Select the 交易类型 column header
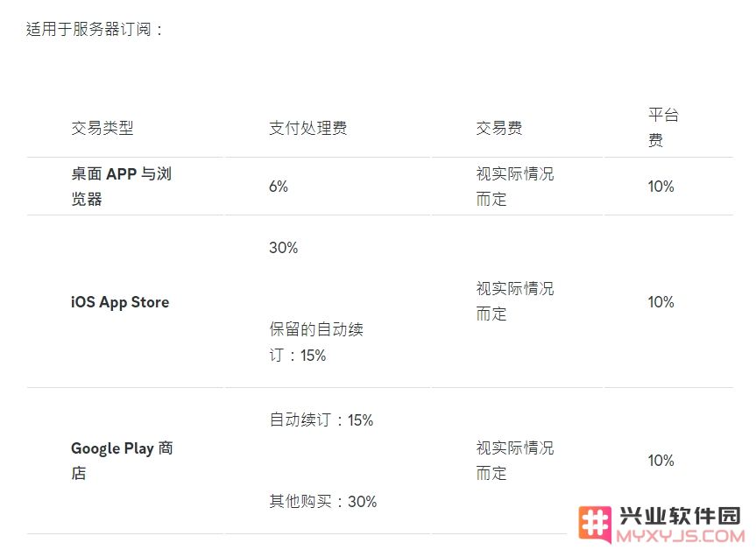Viewport: 756px width, 557px height. (102, 128)
